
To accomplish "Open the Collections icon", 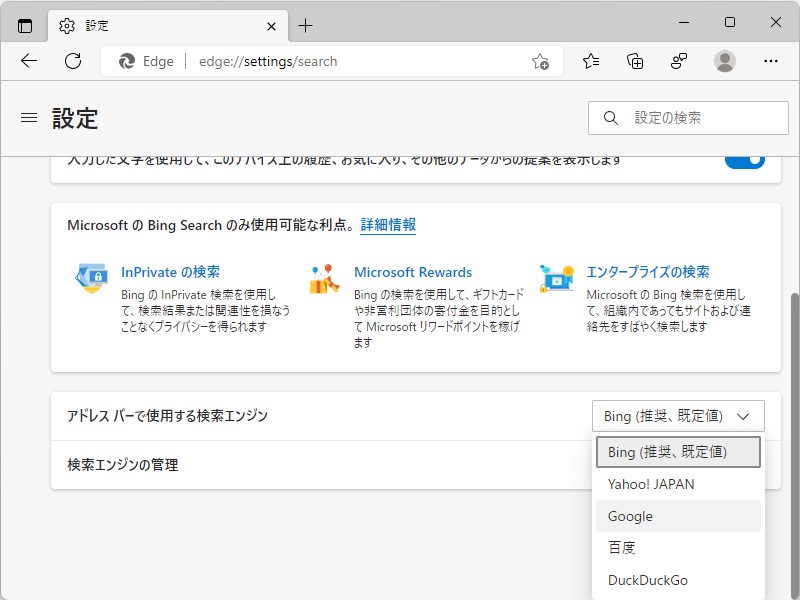I will coord(634,61).
